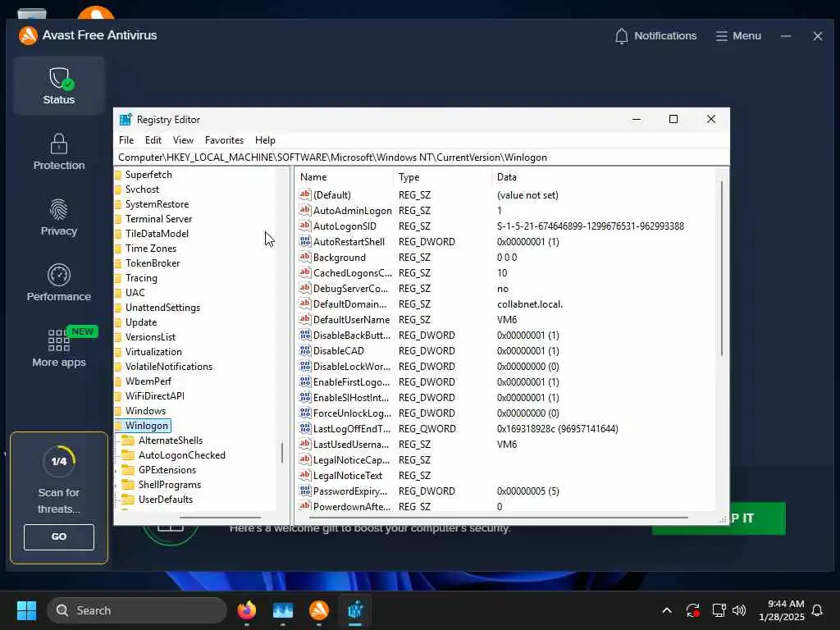Viewport: 840px width, 630px height.
Task: Open the Protection section in Avast
Action: 59,152
